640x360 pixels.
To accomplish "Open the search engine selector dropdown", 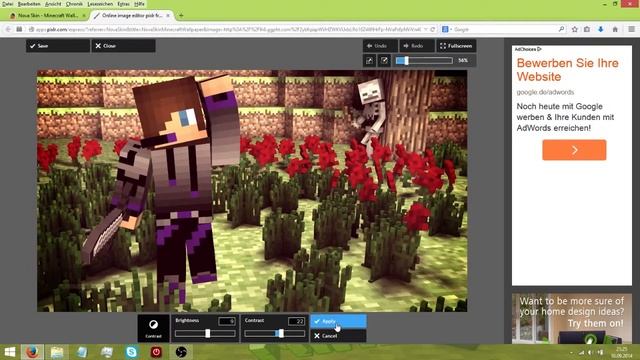I will pos(447,29).
